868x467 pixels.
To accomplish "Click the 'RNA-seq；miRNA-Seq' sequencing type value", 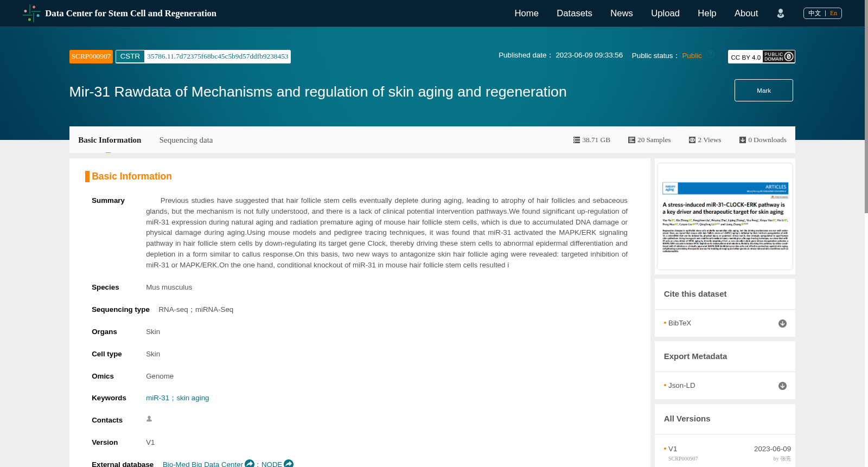I will pos(196,310).
